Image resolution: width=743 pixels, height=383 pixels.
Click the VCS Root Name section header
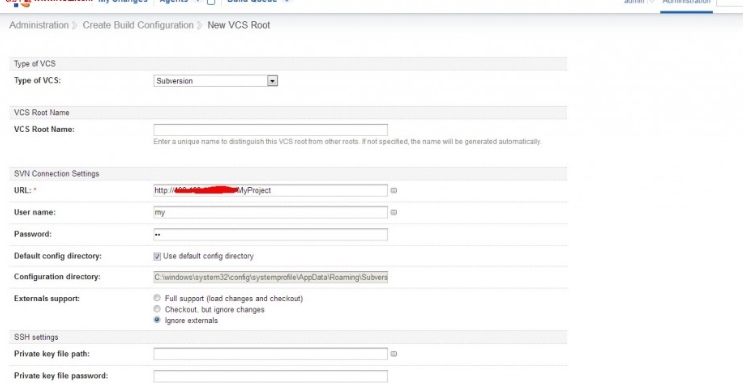pyautogui.click(x=288, y=112)
